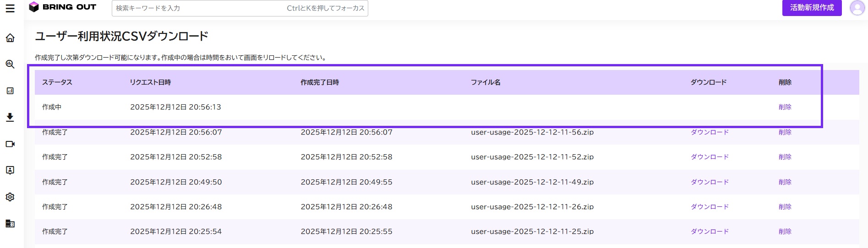Download user-usage-2025-12-12-11-52.zip

point(710,157)
